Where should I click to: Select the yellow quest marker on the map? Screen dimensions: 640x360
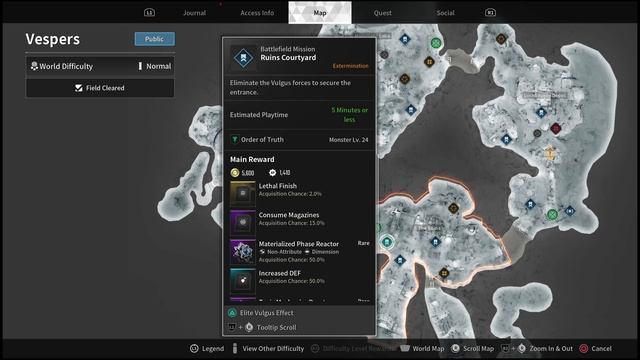550,153
